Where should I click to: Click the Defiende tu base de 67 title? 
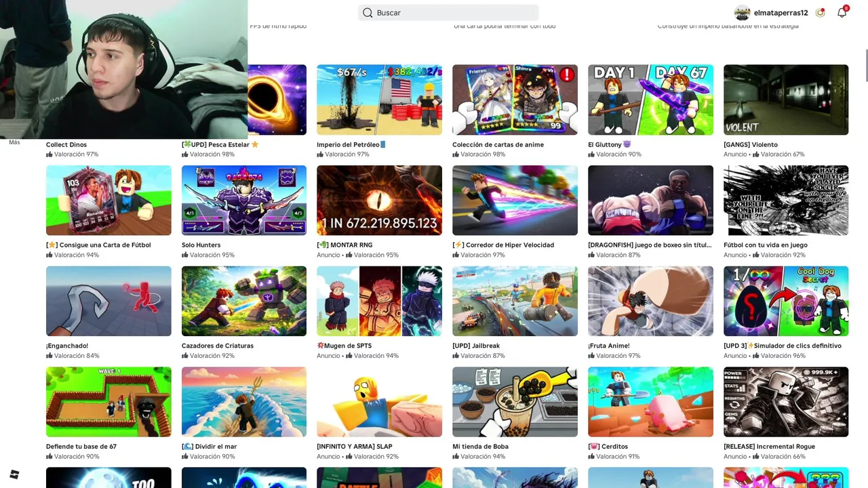(x=81, y=447)
